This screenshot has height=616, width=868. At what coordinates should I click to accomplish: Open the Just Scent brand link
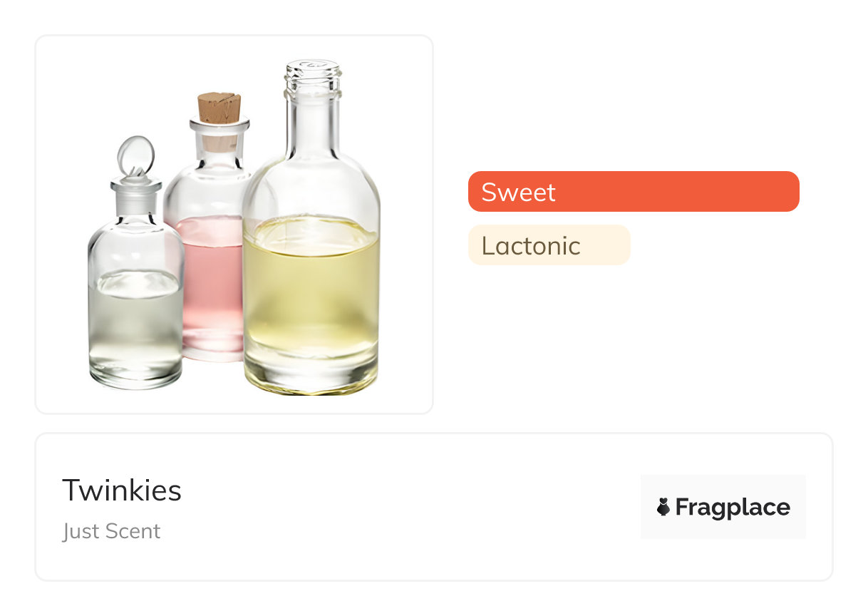[x=111, y=531]
